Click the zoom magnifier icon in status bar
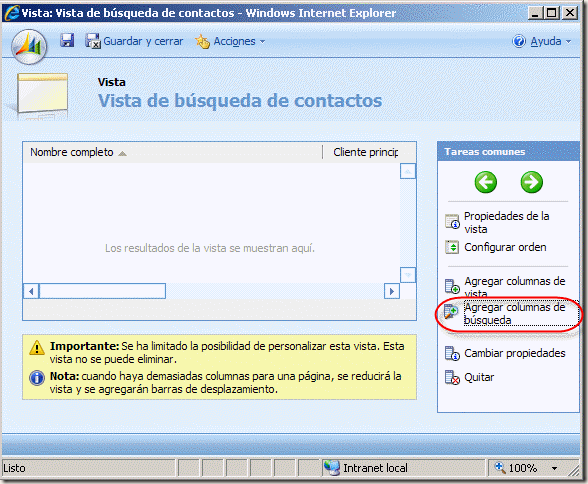588x484 pixels. pos(500,467)
